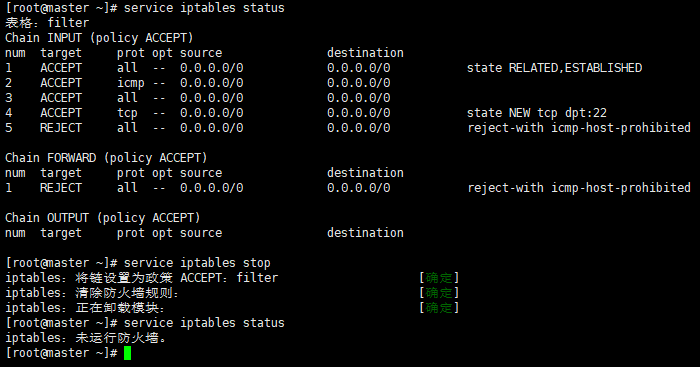Click ACCEPT target in INPUT rule 1
This screenshot has width=700, height=367.
point(61,68)
